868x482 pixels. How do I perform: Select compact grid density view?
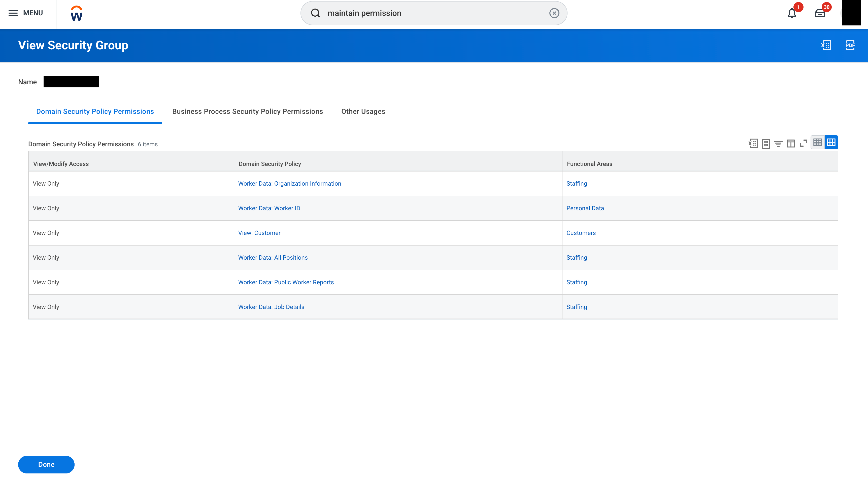(x=818, y=143)
